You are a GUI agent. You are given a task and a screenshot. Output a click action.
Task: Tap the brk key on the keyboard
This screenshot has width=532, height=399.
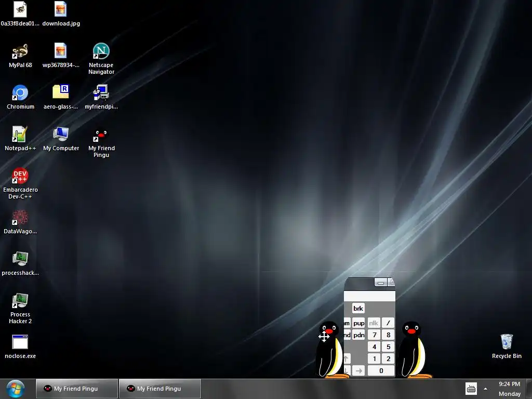(358, 309)
